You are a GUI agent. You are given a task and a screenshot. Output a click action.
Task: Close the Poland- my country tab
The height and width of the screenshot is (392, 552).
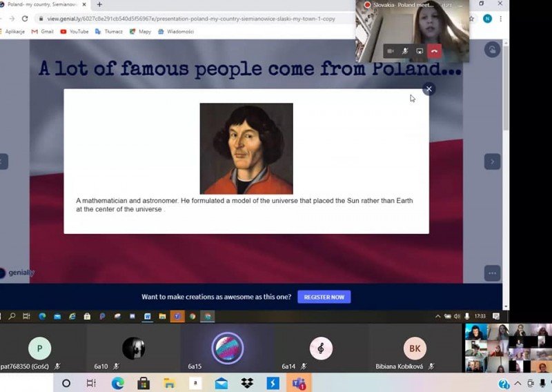[83, 5]
